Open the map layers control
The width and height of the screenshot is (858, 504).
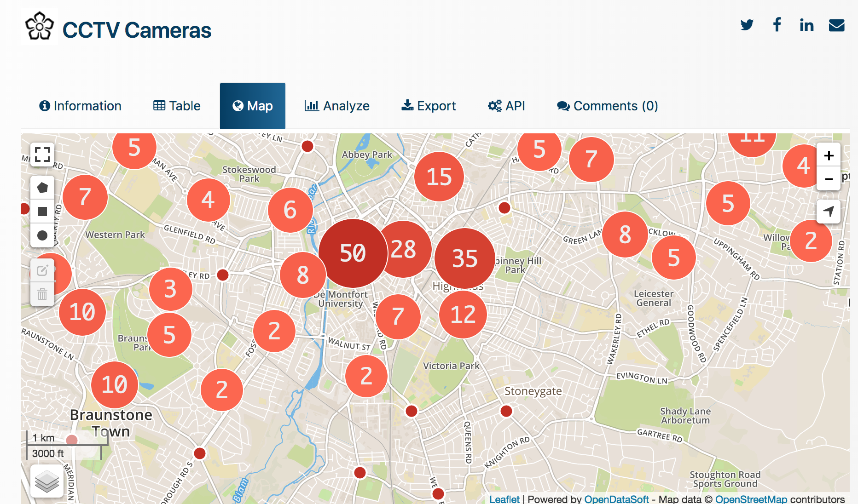(47, 481)
